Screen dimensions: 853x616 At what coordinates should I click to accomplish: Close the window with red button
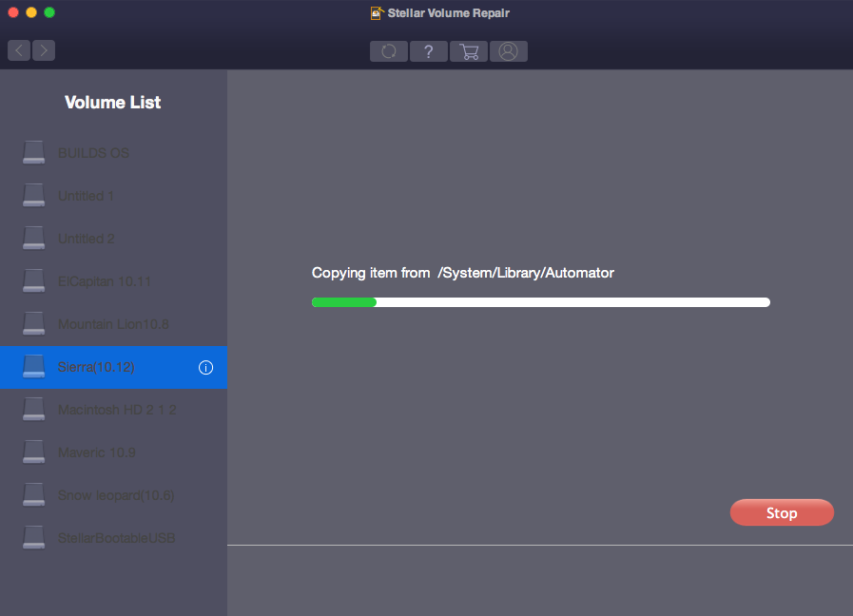(13, 12)
